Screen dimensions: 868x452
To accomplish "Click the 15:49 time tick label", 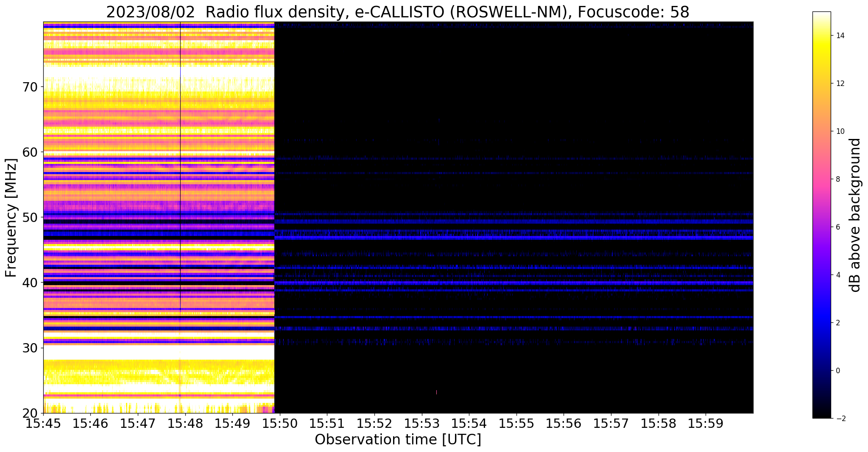I will point(232,423).
